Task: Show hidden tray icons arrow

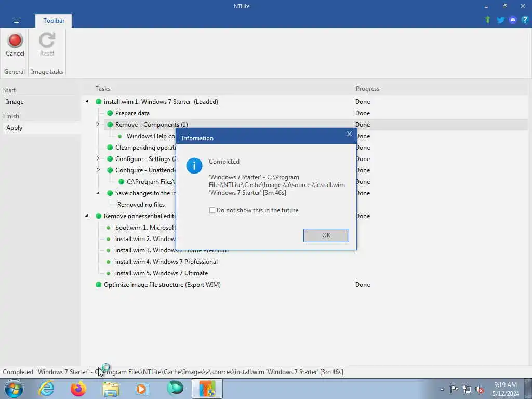Action: tap(442, 389)
